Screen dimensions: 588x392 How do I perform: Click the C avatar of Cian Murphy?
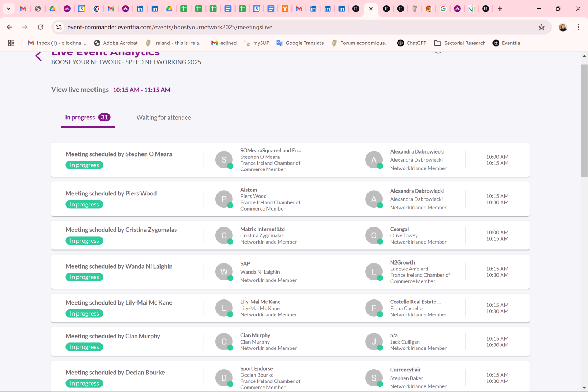click(x=224, y=342)
